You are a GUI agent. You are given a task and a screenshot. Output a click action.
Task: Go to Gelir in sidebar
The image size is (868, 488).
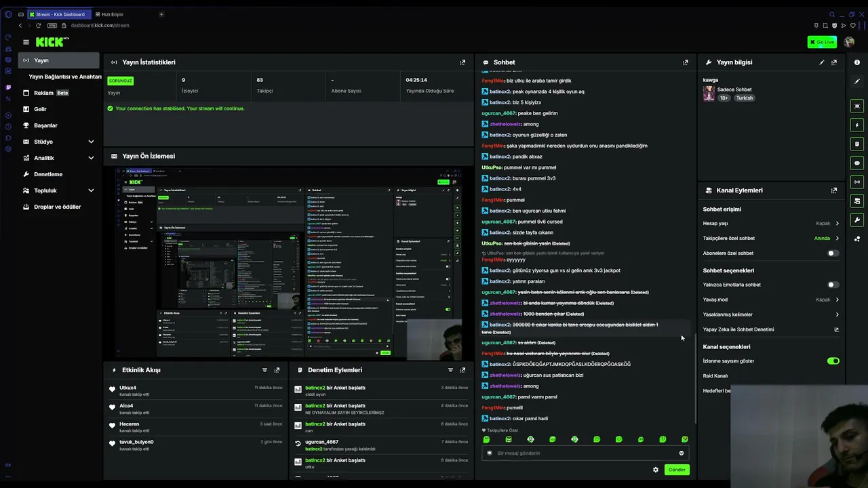[x=60, y=109]
